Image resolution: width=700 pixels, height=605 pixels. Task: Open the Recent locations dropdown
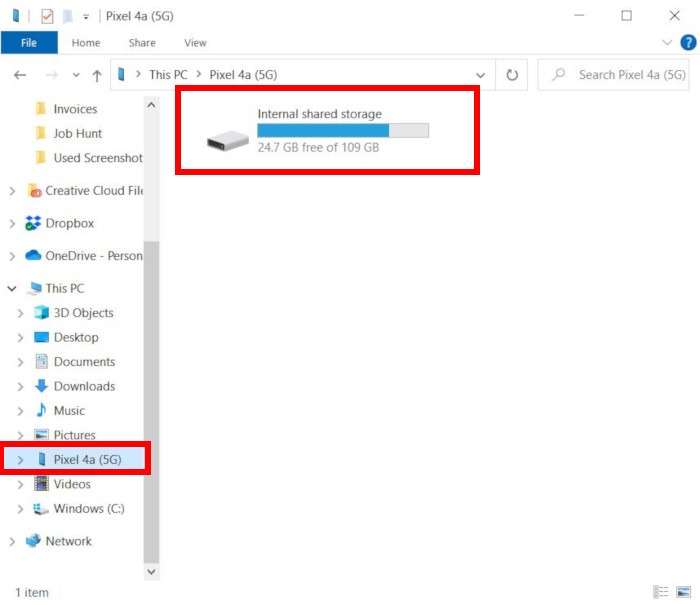[76, 75]
